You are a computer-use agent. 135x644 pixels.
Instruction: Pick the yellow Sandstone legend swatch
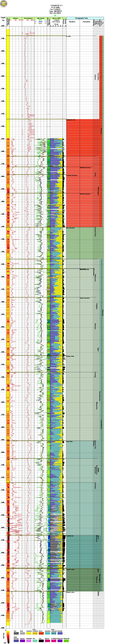click(x=28, y=633)
